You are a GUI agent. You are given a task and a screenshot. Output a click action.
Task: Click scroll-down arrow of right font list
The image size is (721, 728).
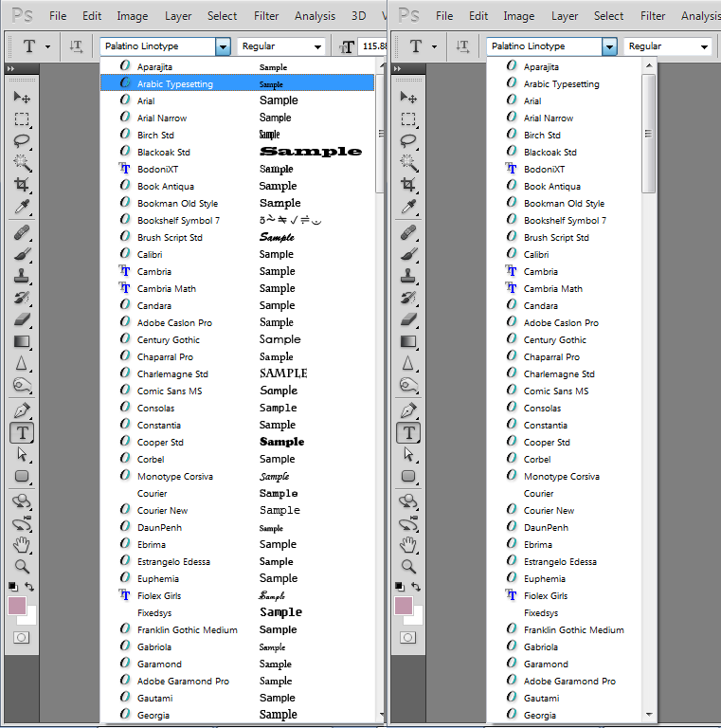[x=649, y=715]
